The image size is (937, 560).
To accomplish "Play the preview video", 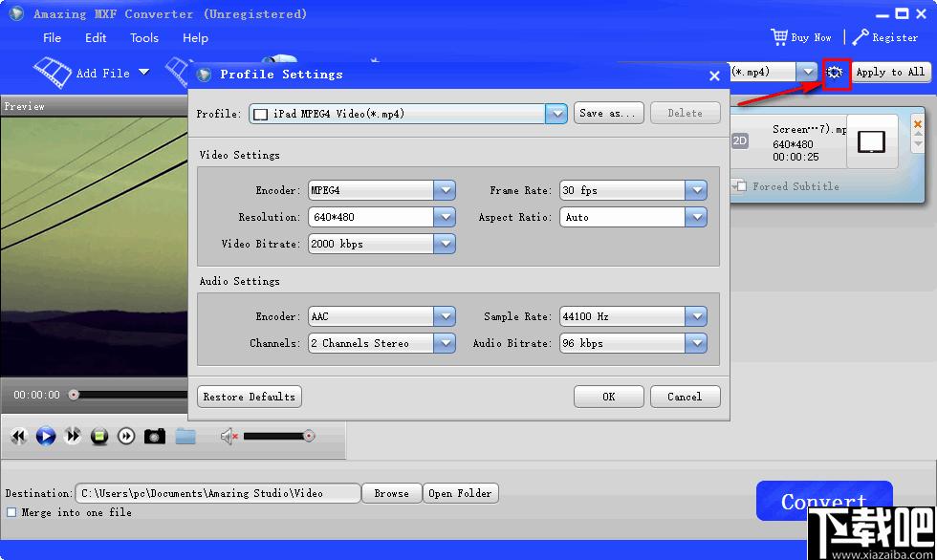I will tap(46, 437).
